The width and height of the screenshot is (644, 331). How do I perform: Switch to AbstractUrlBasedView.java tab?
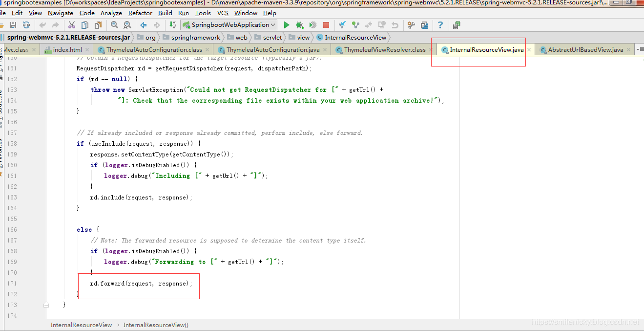[x=585, y=50]
